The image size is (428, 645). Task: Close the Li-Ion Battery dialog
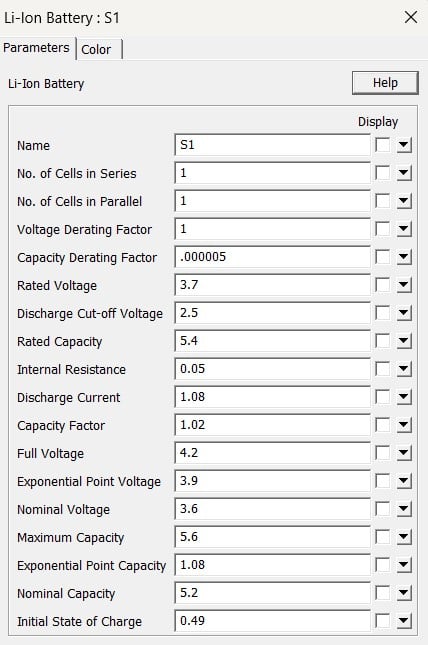point(411,17)
